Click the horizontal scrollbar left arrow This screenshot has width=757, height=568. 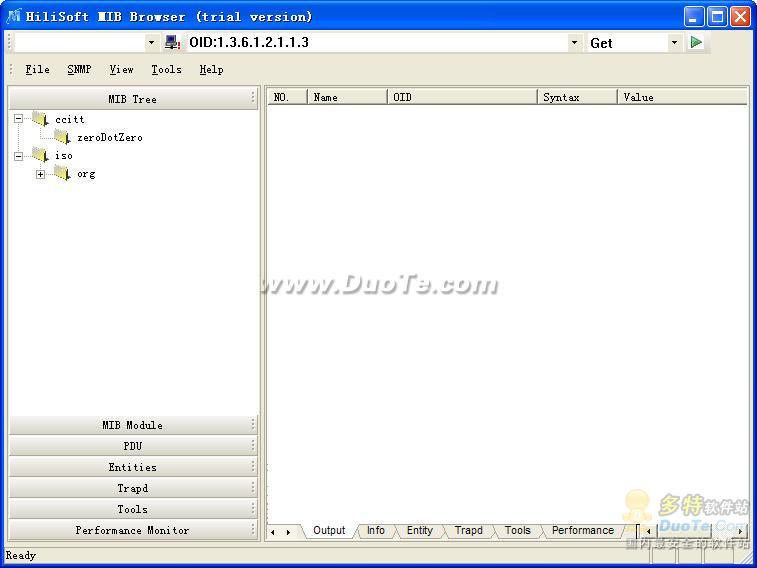click(x=648, y=531)
